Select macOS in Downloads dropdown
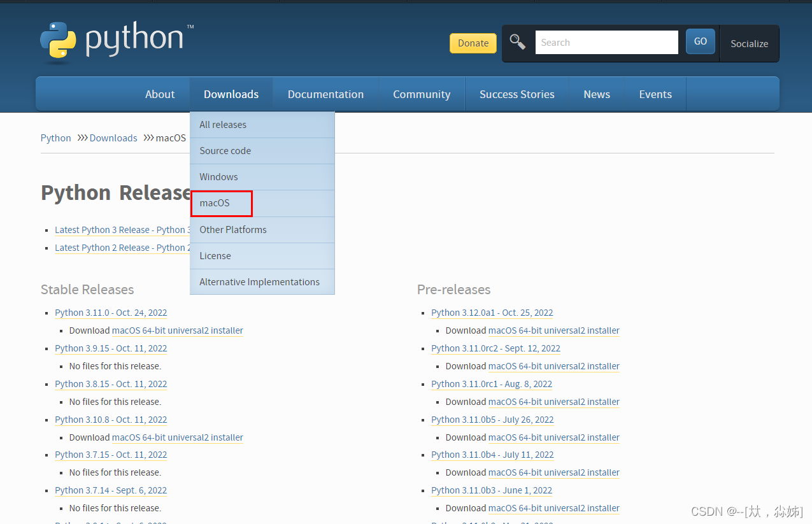The height and width of the screenshot is (524, 812). 262,203
